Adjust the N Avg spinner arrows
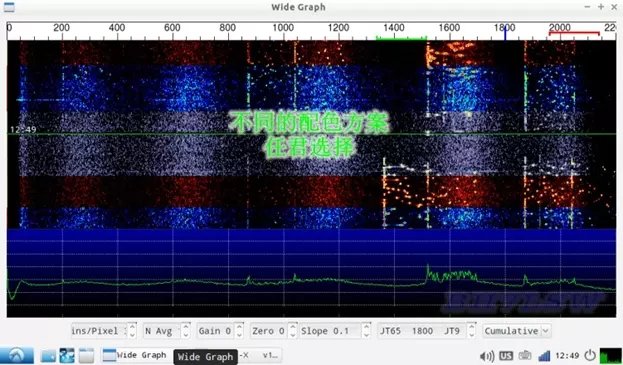Image resolution: width=623 pixels, height=365 pixels. tap(186, 330)
